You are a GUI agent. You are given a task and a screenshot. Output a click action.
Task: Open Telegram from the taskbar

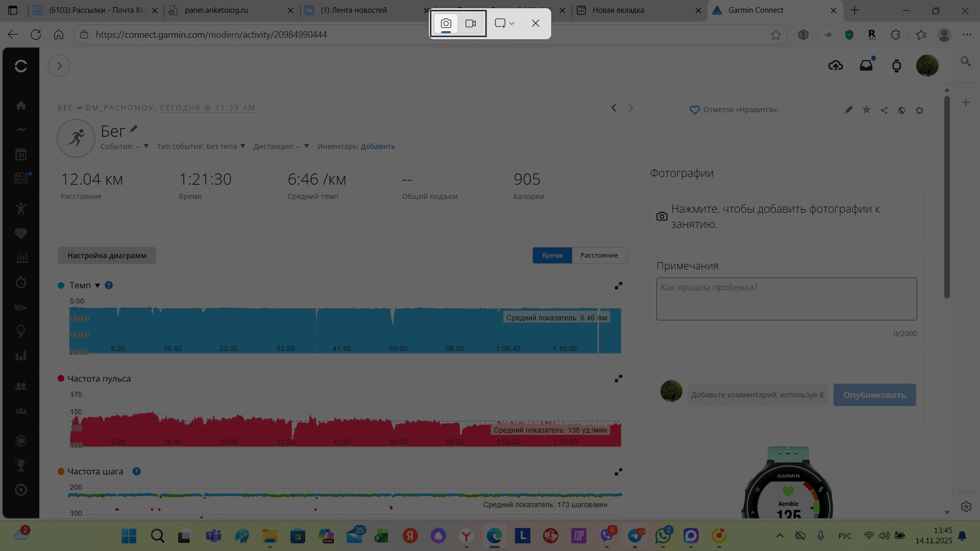tap(635, 536)
